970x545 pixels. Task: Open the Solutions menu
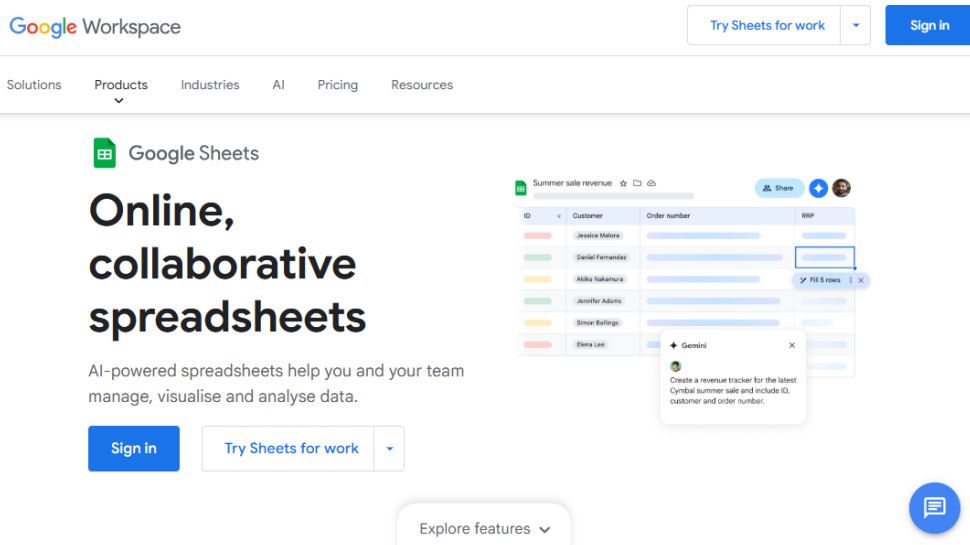[34, 85]
